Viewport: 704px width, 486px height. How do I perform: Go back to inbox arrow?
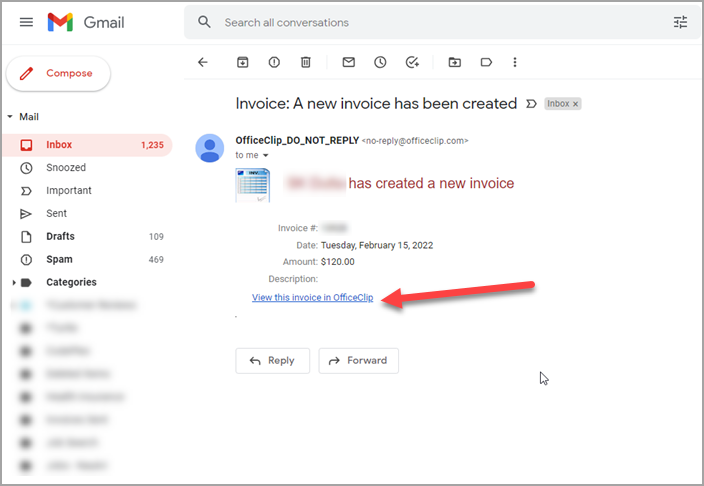(203, 62)
